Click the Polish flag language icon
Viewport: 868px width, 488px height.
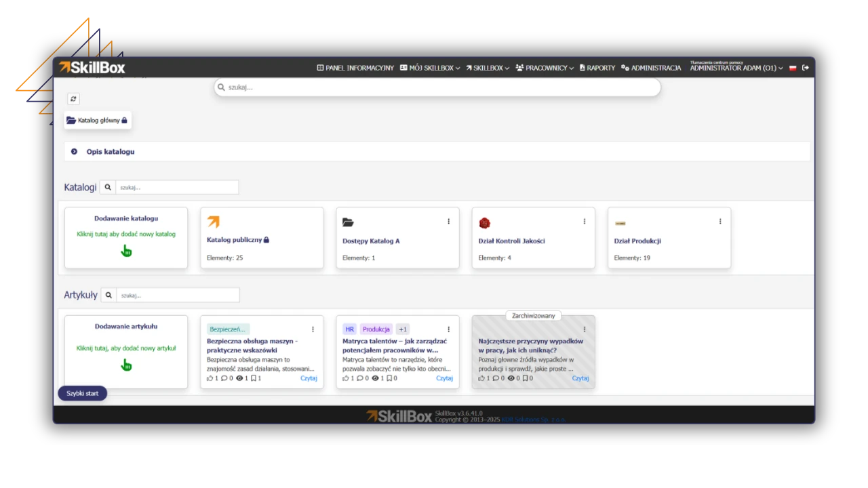[x=793, y=68]
